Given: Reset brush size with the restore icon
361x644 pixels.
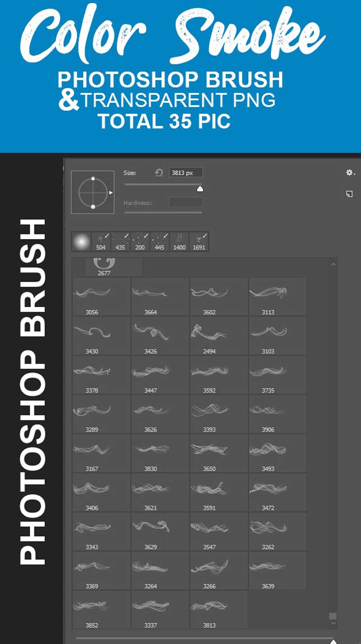Looking at the screenshot, I should [x=159, y=173].
